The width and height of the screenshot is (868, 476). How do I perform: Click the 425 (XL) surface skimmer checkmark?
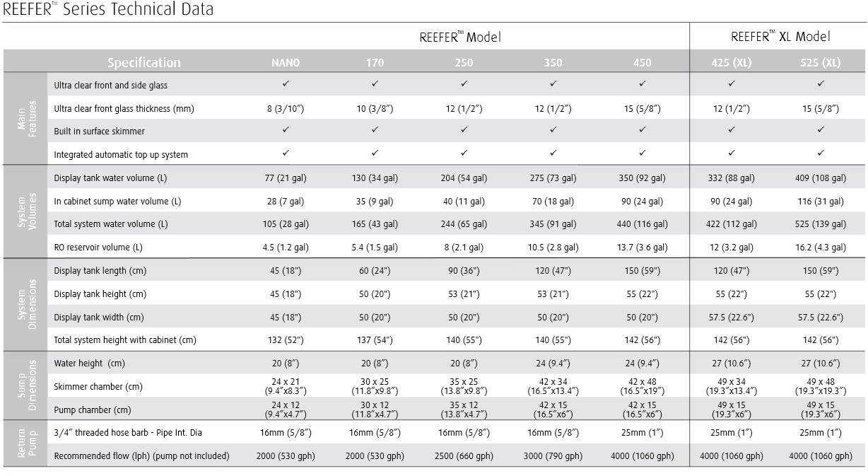[x=731, y=131]
